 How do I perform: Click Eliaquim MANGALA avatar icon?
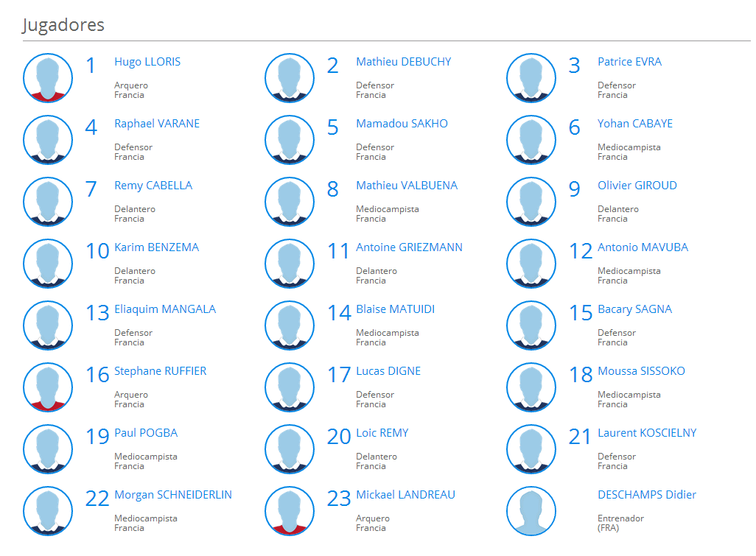point(48,325)
